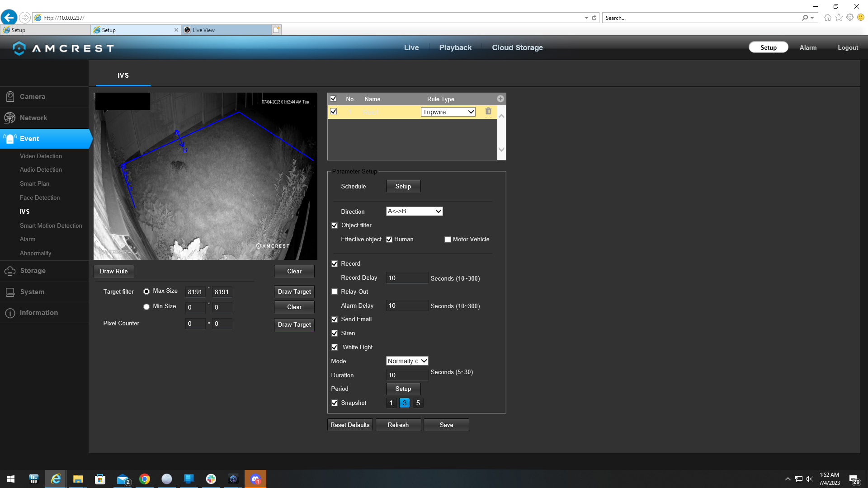This screenshot has height=488, width=868.
Task: Delete the Tripwire rule with trash icon
Action: click(488, 111)
